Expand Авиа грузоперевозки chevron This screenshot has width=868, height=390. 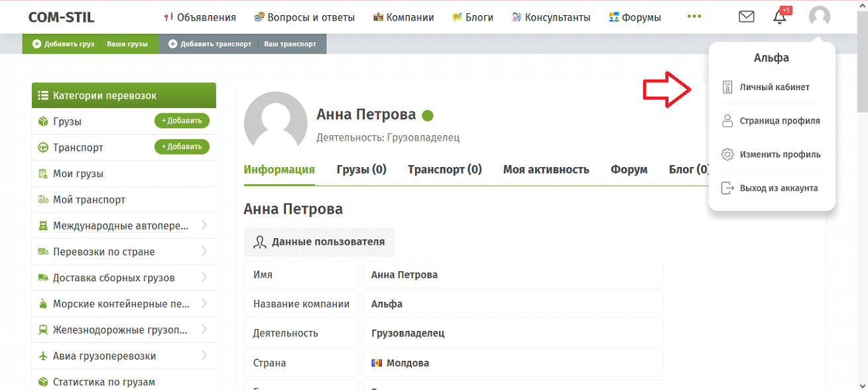[x=204, y=356]
